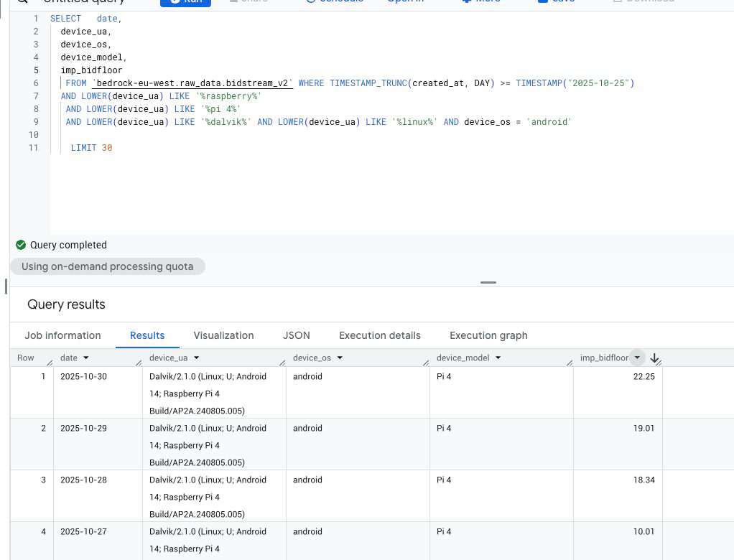Image resolution: width=734 pixels, height=560 pixels.
Task: Click editor line number 6
Action: point(36,83)
